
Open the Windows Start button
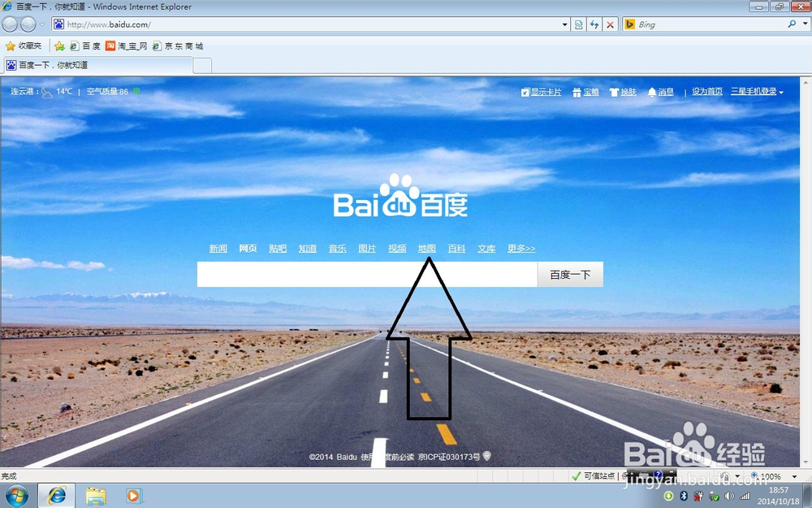click(x=16, y=496)
